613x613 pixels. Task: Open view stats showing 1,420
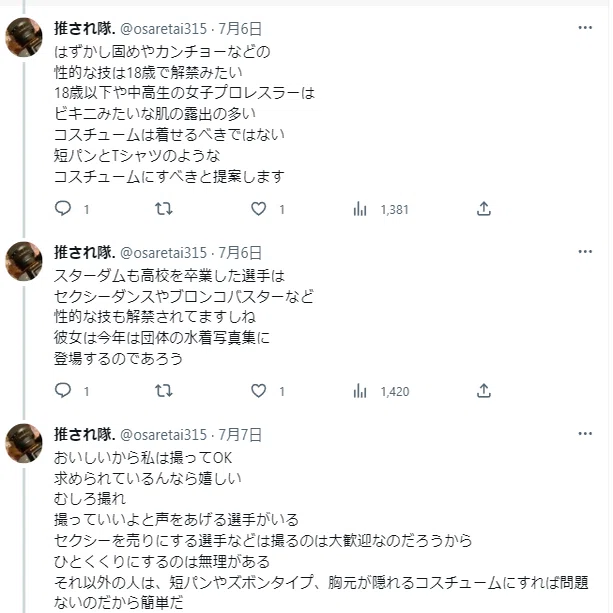point(381,391)
